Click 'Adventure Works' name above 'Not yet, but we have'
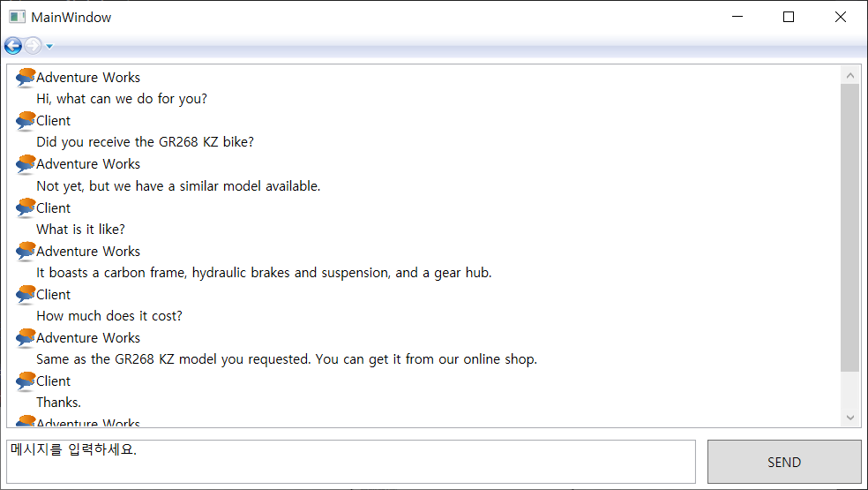Image resolution: width=868 pixels, height=490 pixels. click(x=88, y=164)
